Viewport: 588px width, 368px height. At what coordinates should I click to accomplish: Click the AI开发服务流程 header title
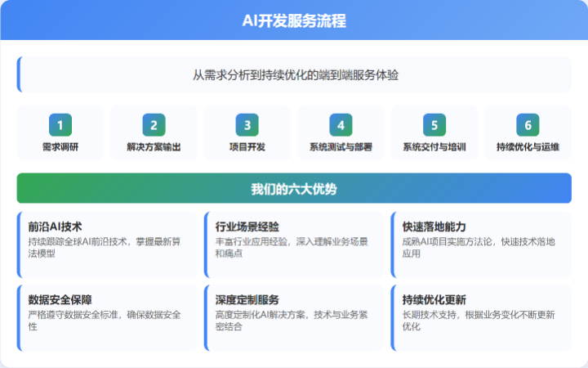click(x=294, y=20)
